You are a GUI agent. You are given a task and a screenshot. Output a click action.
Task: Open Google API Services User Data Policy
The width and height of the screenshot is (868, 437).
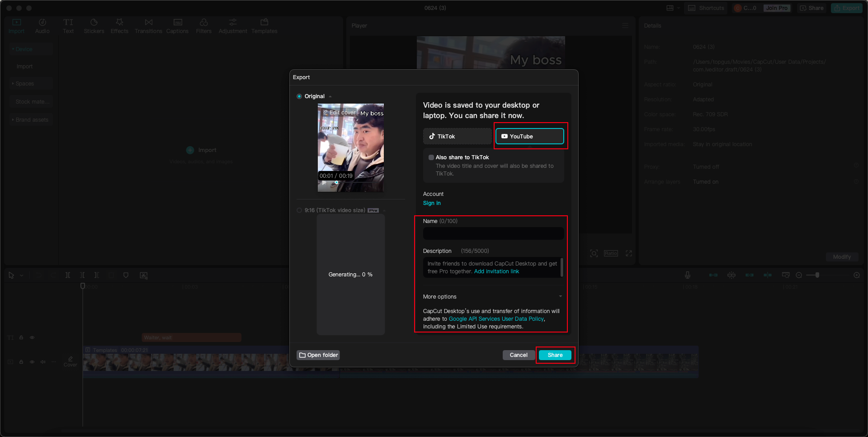pos(496,319)
